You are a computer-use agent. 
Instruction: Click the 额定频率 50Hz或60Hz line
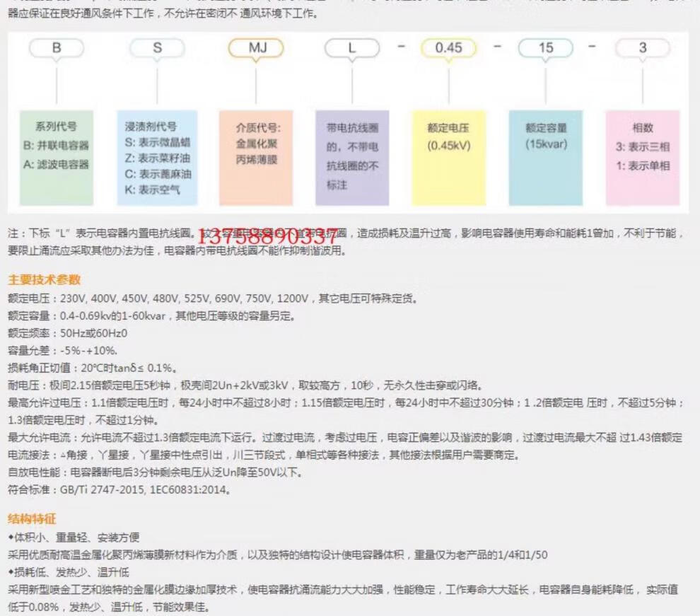click(68, 333)
